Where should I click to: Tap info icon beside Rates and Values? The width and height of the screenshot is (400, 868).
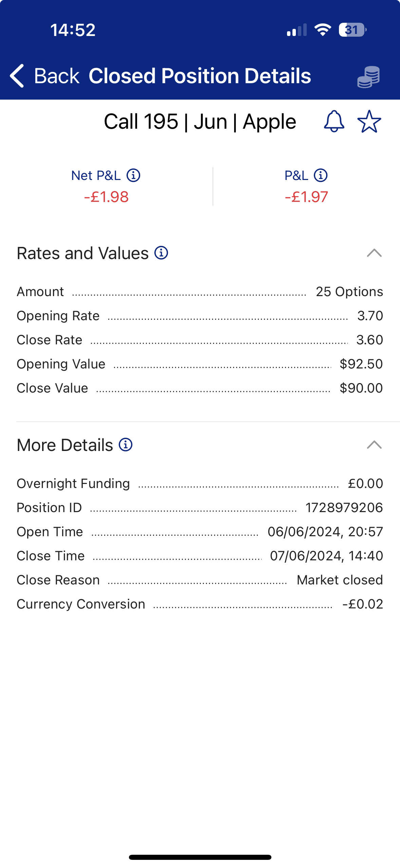(161, 253)
